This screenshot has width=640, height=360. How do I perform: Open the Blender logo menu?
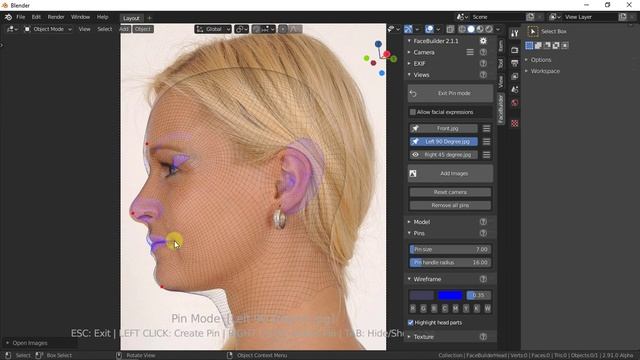click(x=8, y=17)
